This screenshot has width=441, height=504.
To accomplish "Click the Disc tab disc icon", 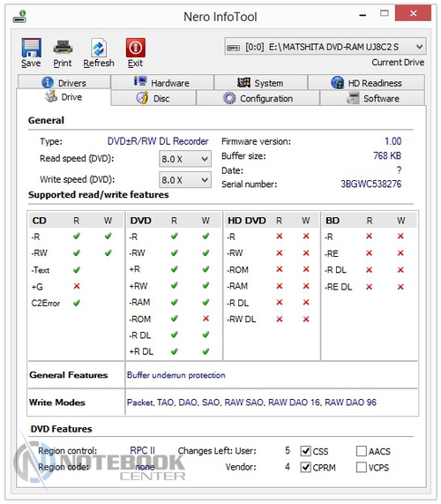I will (142, 98).
